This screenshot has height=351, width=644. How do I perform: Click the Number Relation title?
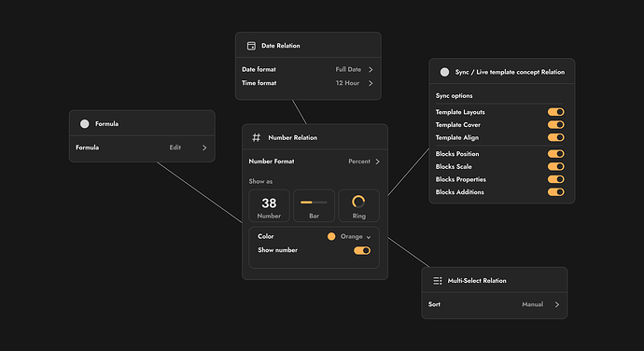tap(293, 137)
